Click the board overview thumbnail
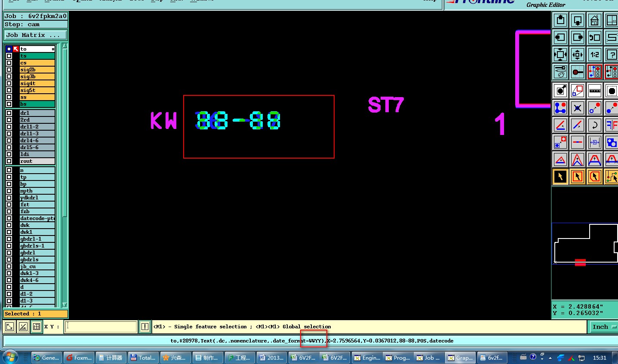Screen dimensions: 618x364 585,244
